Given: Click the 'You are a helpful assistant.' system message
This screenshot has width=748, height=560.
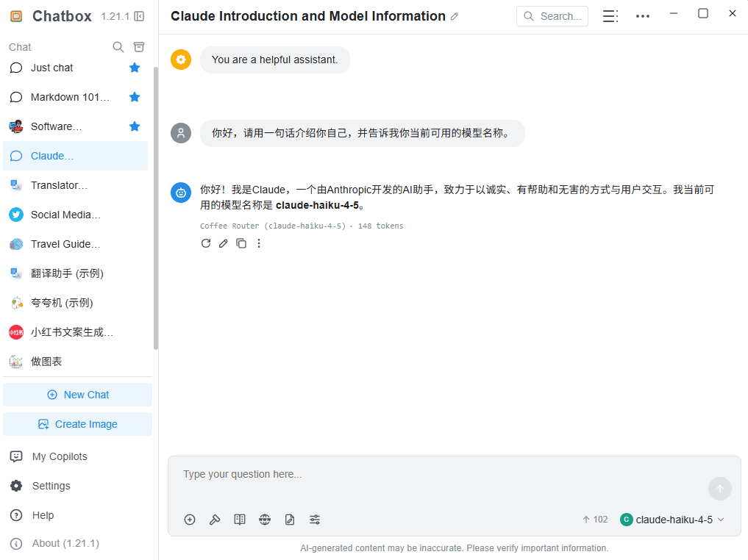Looking at the screenshot, I should coord(275,60).
